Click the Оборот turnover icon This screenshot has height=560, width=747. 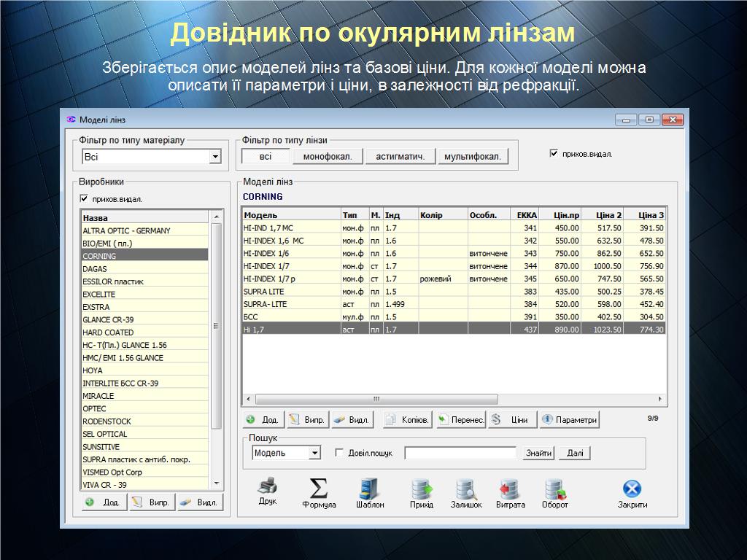(x=554, y=489)
